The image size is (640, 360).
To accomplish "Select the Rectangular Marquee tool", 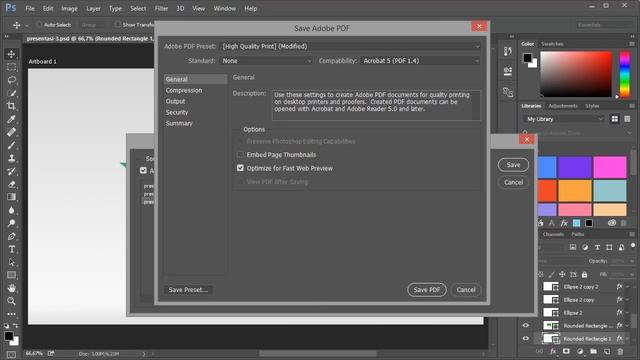I will coord(11,67).
